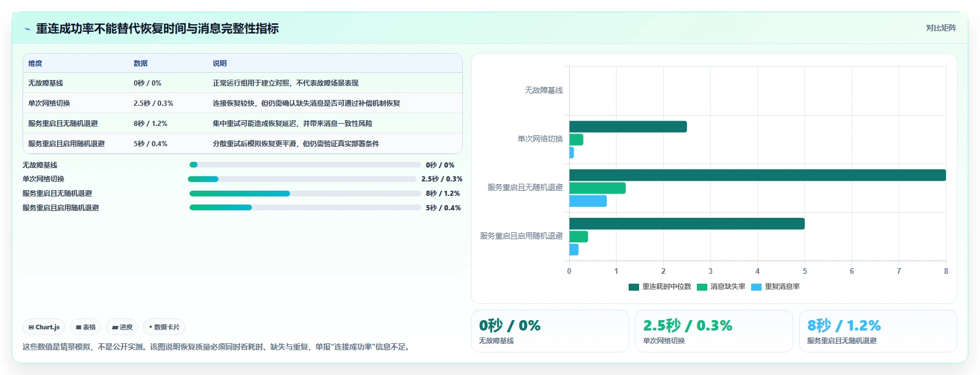This screenshot has height=375, width=980.
Task: Click the small icon beside the page title
Action: coord(27,29)
